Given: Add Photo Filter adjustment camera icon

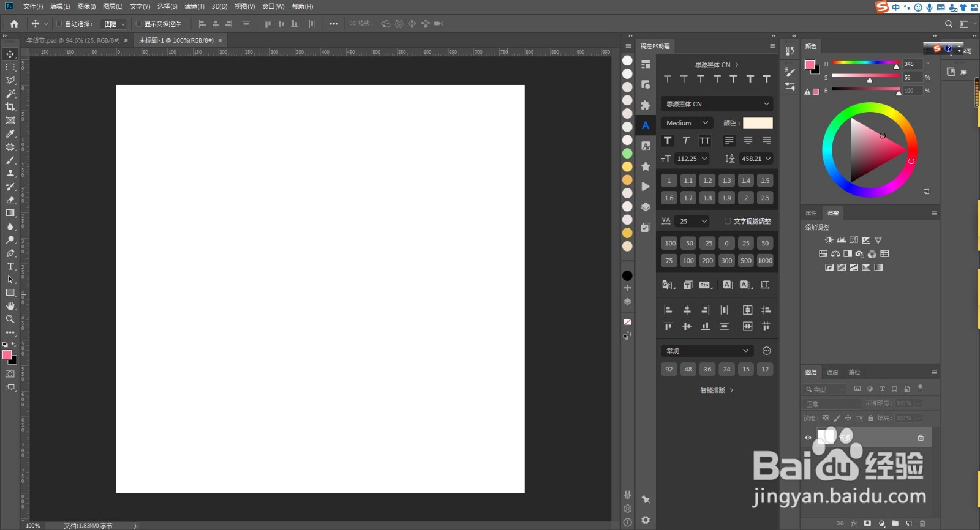Looking at the screenshot, I should (860, 253).
